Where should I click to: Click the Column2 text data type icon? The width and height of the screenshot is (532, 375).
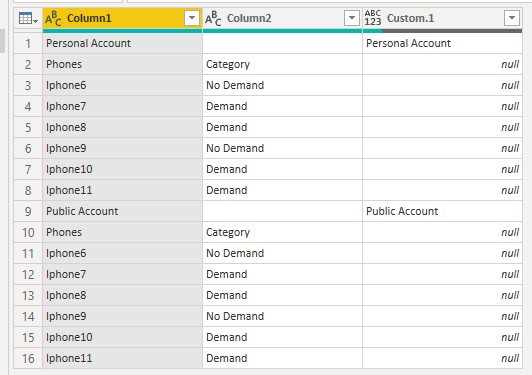click(x=213, y=18)
